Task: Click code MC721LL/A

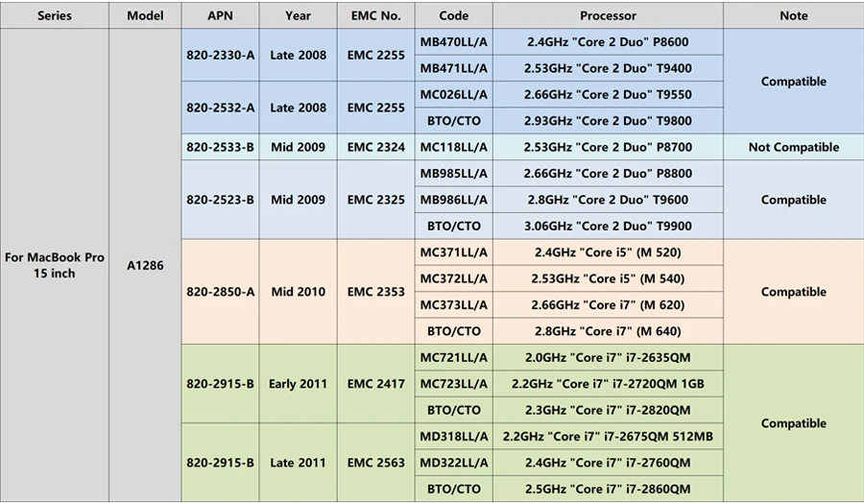Action: point(453,357)
